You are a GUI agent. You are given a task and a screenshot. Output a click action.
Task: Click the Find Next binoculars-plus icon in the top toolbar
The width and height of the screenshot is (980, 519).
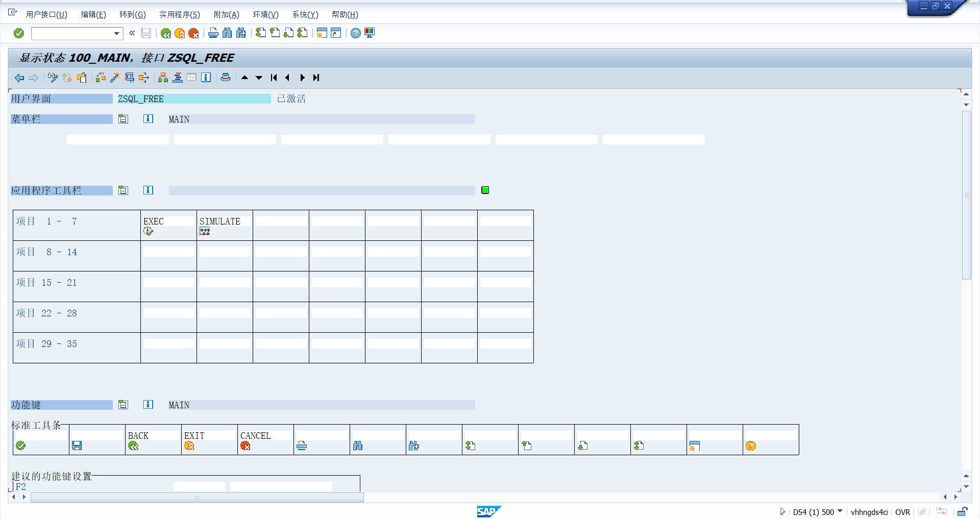pos(241,33)
